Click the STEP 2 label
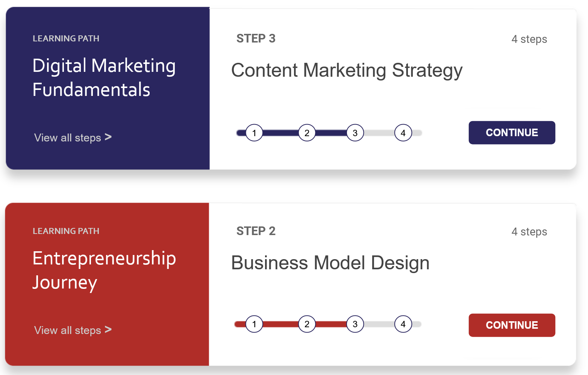 point(256,231)
